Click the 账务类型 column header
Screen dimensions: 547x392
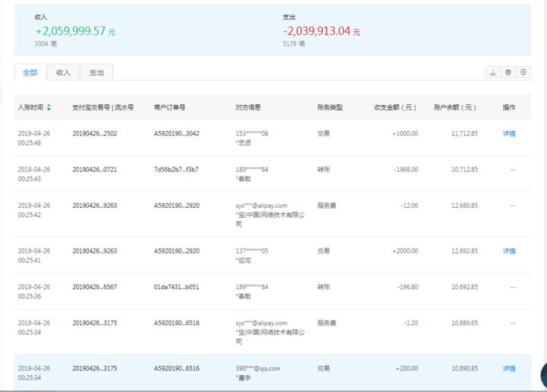329,107
